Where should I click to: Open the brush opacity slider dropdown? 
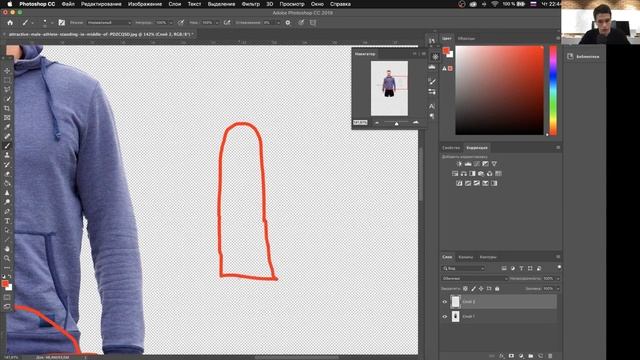click(171, 23)
